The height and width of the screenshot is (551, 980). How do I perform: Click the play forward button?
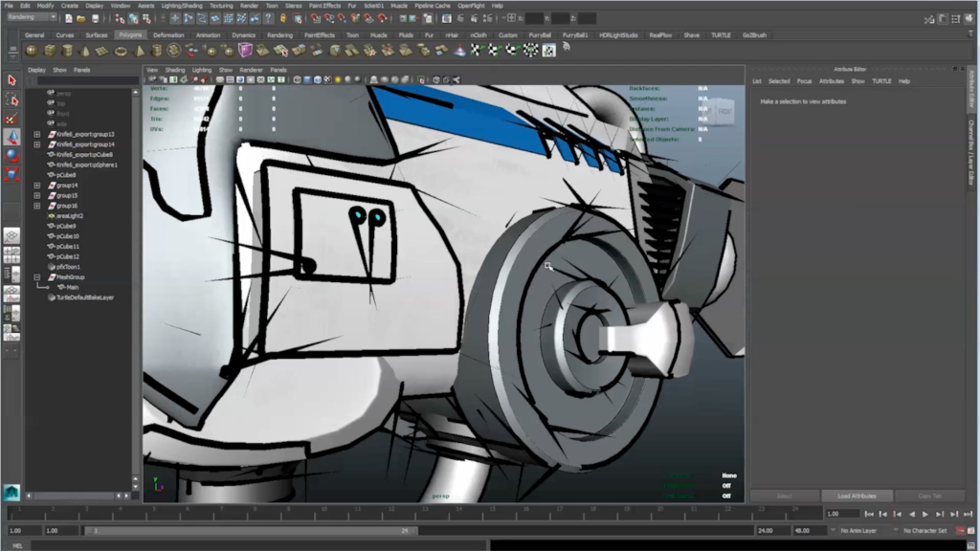(x=925, y=514)
